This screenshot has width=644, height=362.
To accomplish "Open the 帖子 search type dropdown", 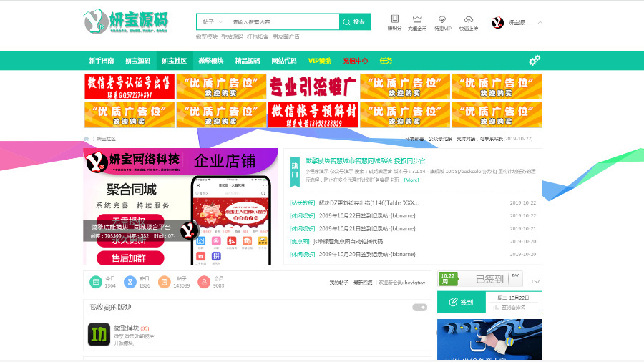I will 213,22.
